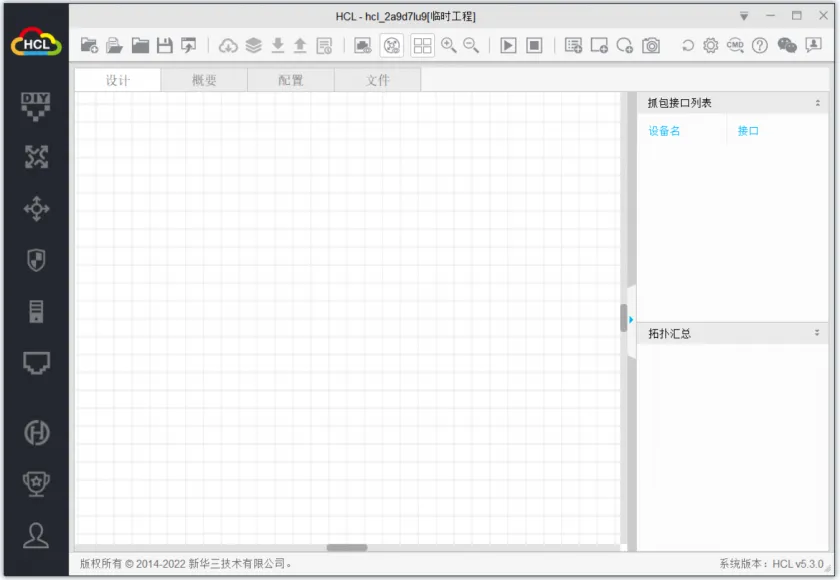Viewport: 840px width, 580px height.
Task: Click the zoom in magnifier icon
Action: tap(448, 46)
